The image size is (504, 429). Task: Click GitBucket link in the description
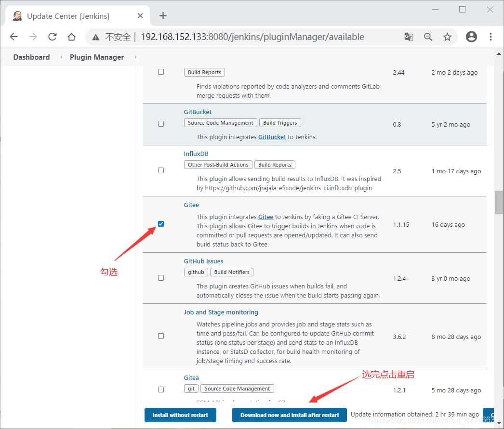[x=272, y=137]
